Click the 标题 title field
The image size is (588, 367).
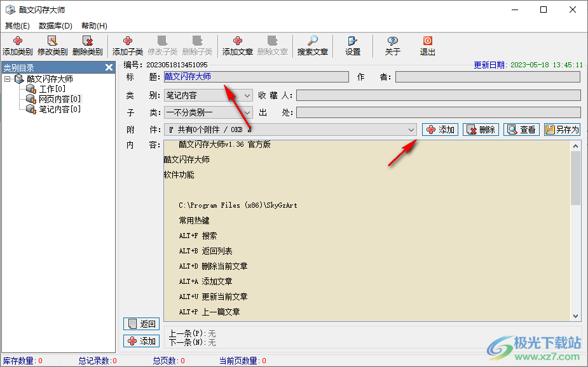[257, 77]
